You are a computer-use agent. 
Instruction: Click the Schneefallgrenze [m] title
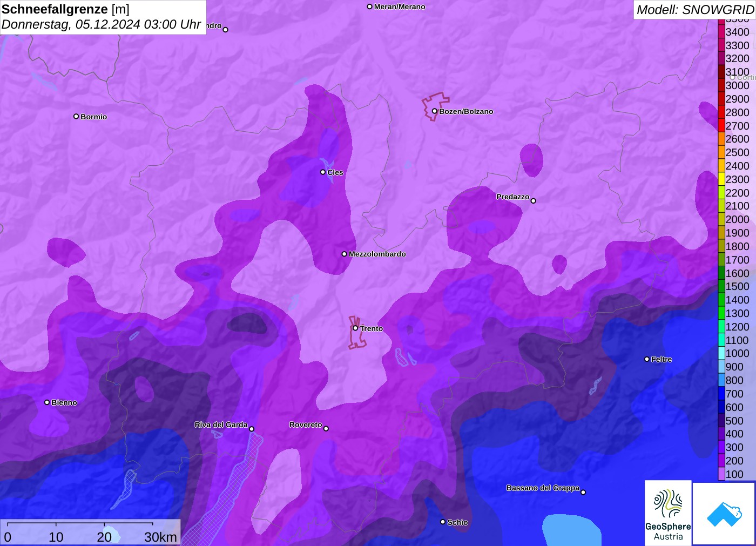pos(65,9)
